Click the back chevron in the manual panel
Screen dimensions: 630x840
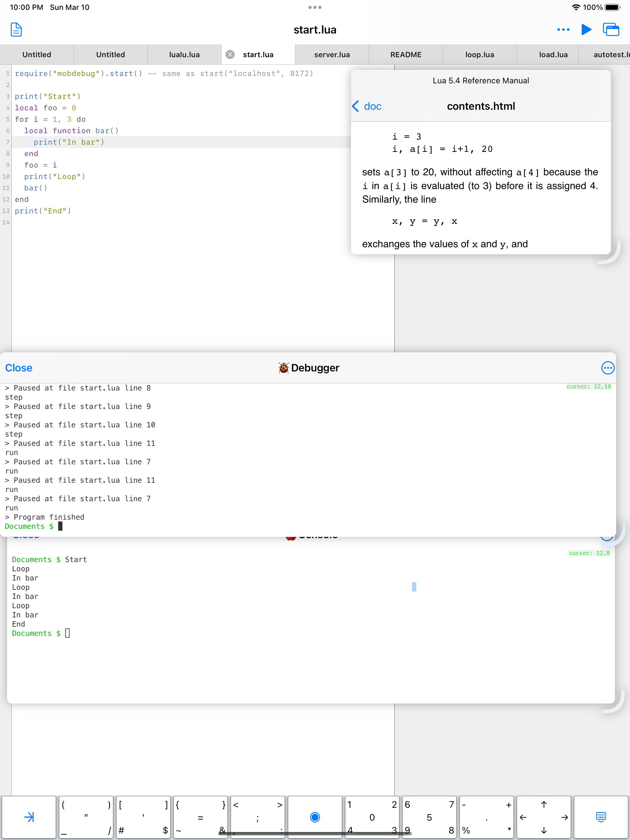pos(356,106)
